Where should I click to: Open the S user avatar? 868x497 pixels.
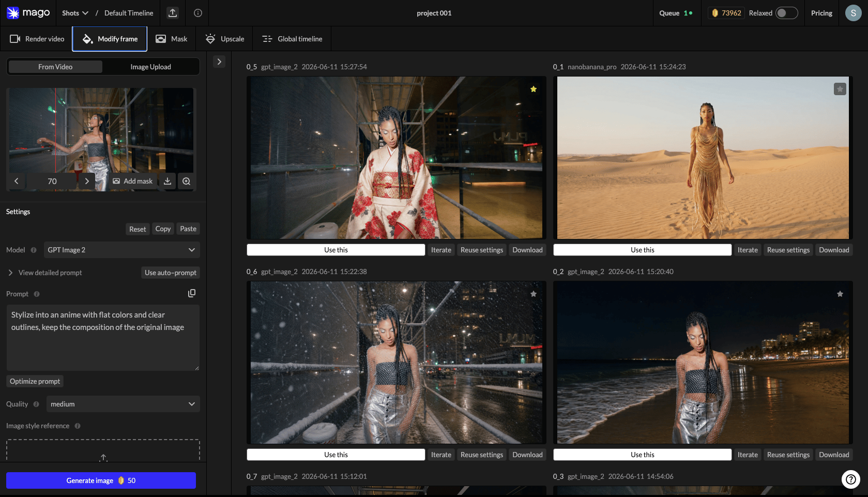tap(853, 13)
